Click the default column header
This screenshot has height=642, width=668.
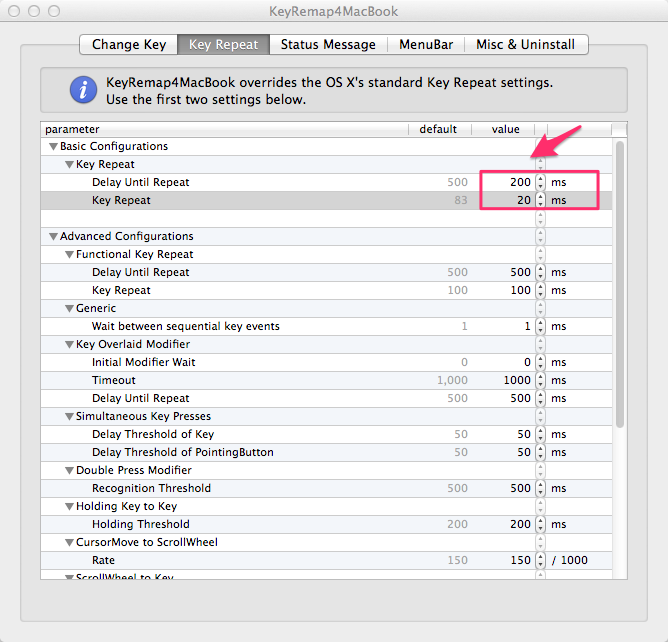pyautogui.click(x=440, y=129)
